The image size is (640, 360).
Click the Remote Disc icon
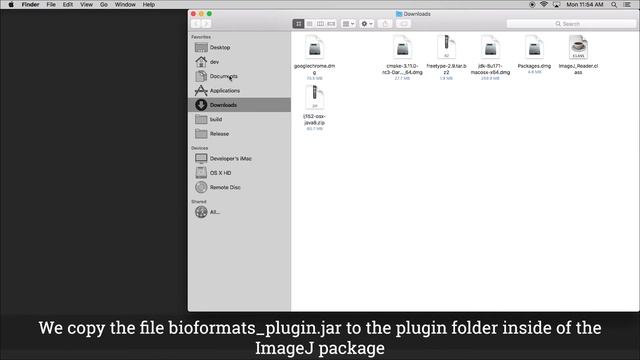tap(201, 187)
